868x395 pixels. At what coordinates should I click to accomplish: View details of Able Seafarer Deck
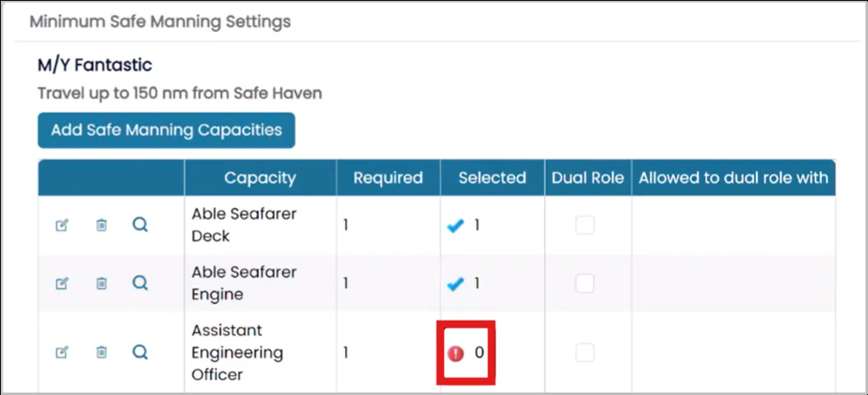[x=140, y=225]
